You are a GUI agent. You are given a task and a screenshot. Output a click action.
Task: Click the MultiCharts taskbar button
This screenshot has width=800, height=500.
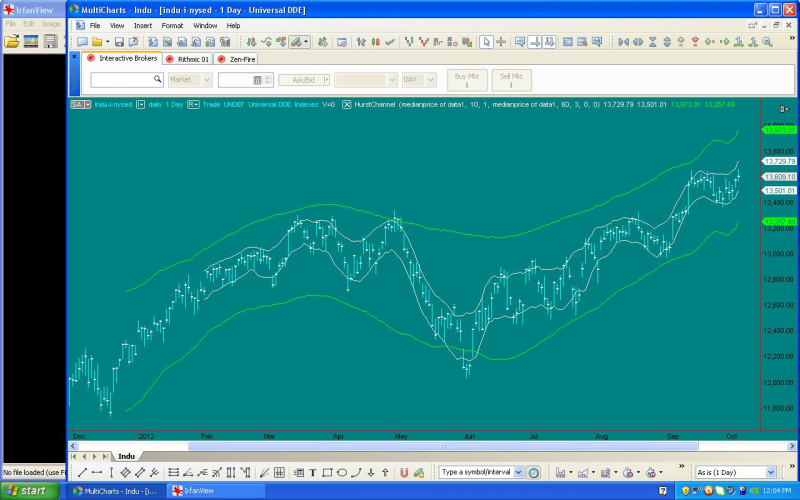(x=115, y=491)
